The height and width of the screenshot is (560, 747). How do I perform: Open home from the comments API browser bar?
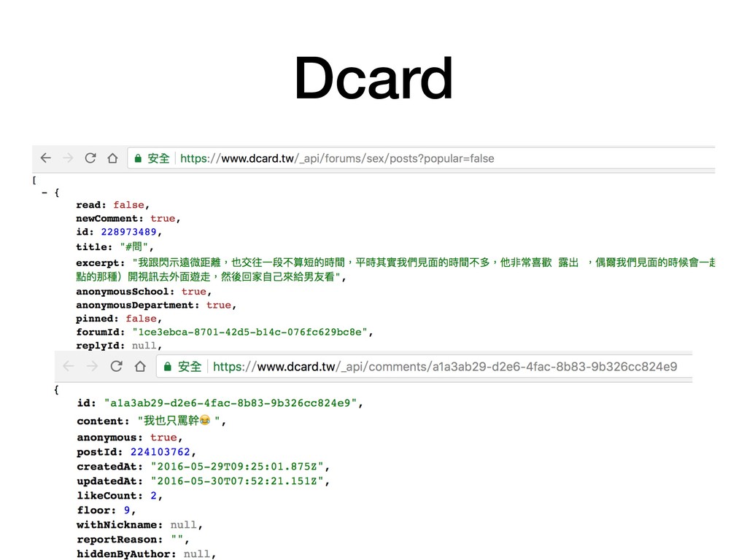click(x=140, y=366)
